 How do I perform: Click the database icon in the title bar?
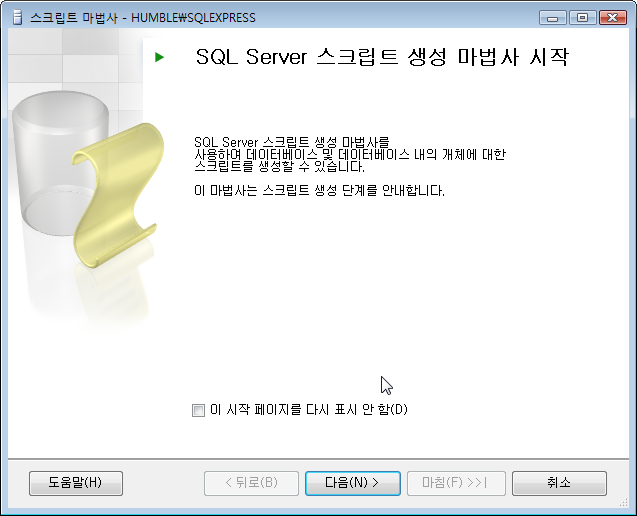point(17,17)
